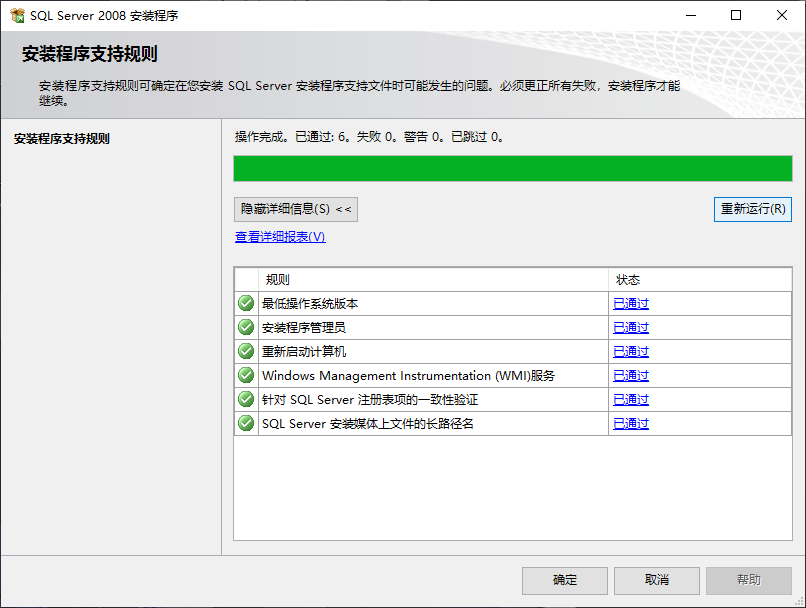Select rule Windows Management Instrumentation (WMI)服务
Viewport: 806px width, 608px height.
click(x=408, y=376)
